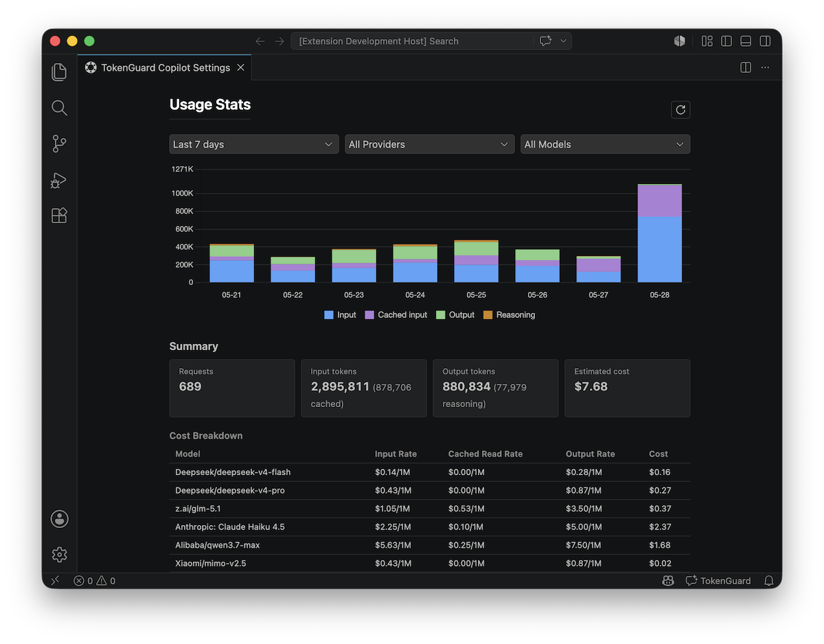Screen dimensions: 824x644
Task: Open the Manage gear menu
Action: [59, 555]
